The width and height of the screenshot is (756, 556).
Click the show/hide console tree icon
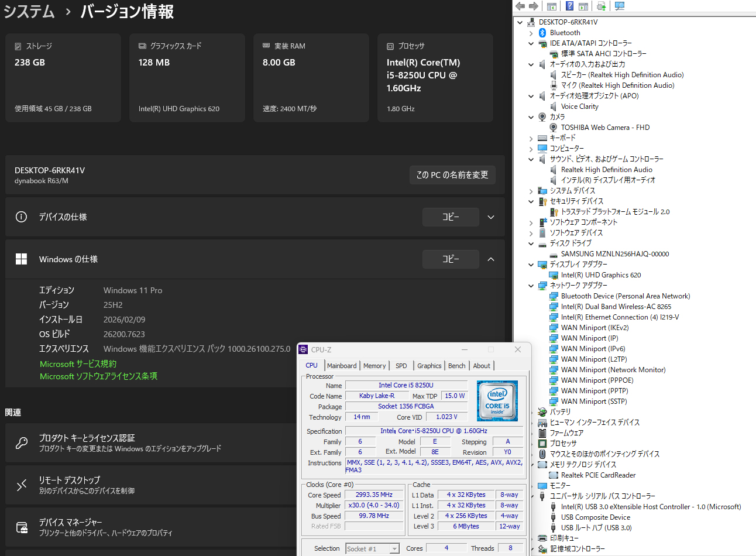click(551, 6)
